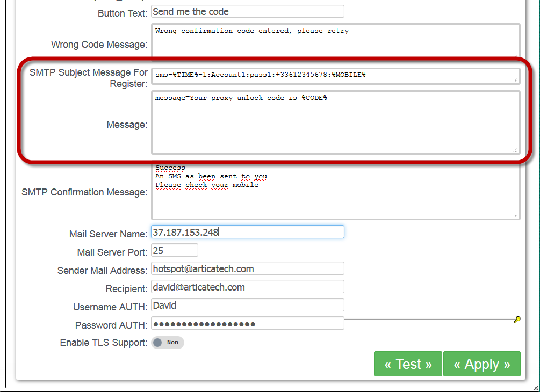Grab the Message textarea resize handle
Viewport: 540px width, 392px height.
515,150
